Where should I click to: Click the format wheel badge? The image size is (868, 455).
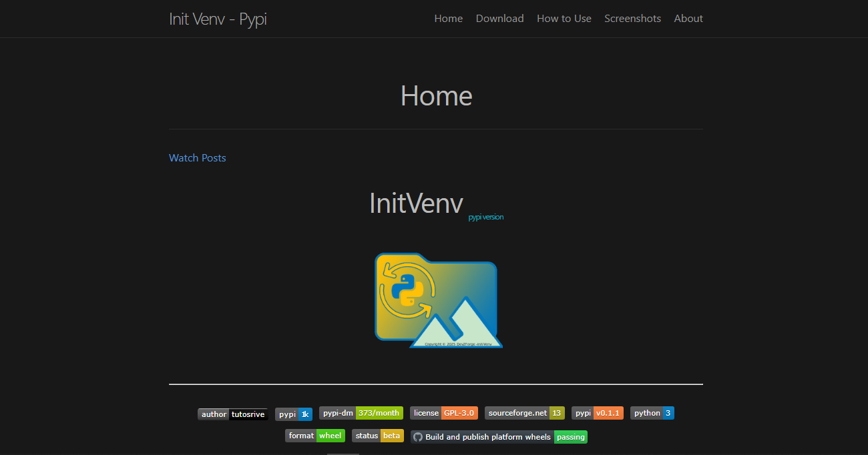pos(315,436)
